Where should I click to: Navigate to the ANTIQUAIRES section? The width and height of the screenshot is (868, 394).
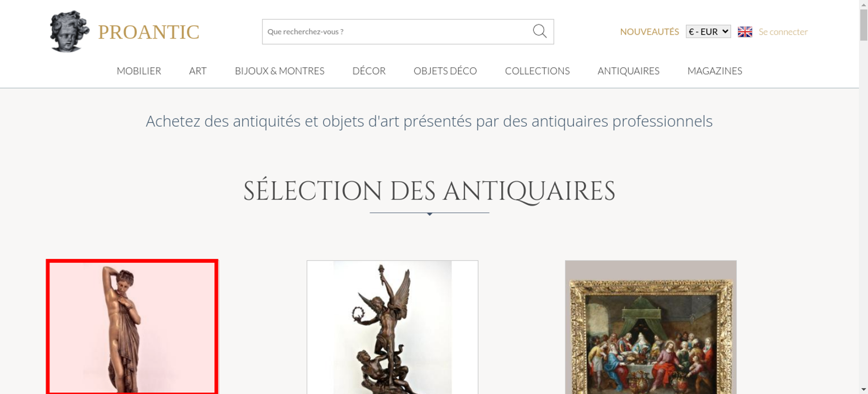pos(628,71)
